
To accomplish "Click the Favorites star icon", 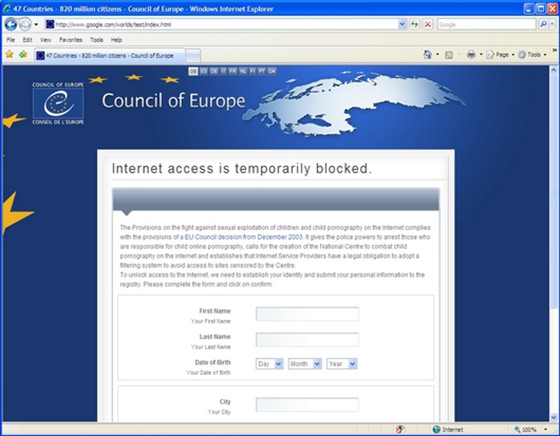I will [x=9, y=55].
